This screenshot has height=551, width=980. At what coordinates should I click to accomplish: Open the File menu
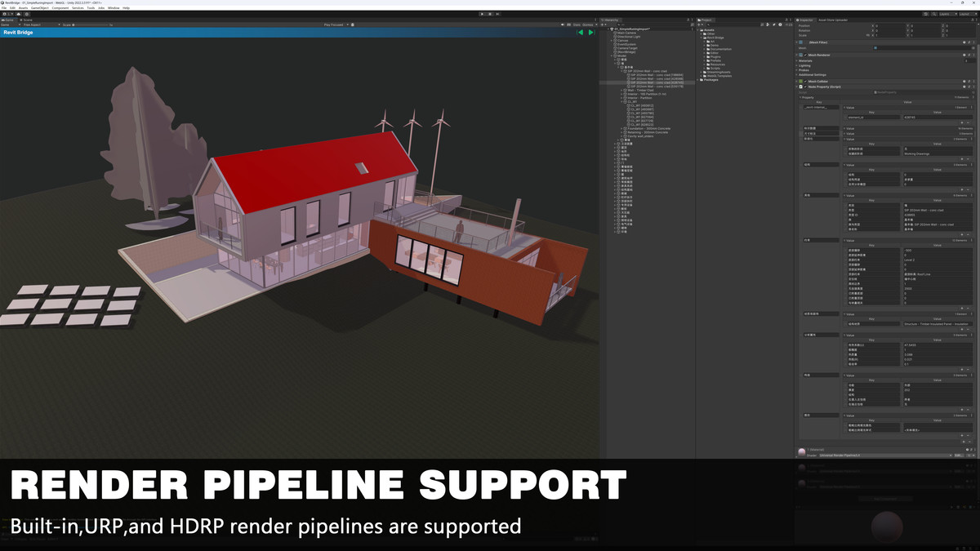tap(4, 7)
